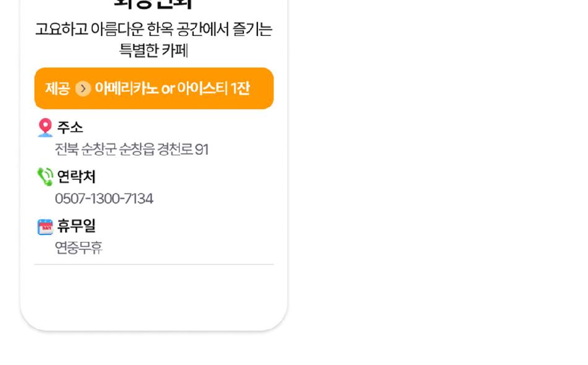Click the blue calendar icon beside 휴무일
The image size is (588, 365).
tap(45, 226)
